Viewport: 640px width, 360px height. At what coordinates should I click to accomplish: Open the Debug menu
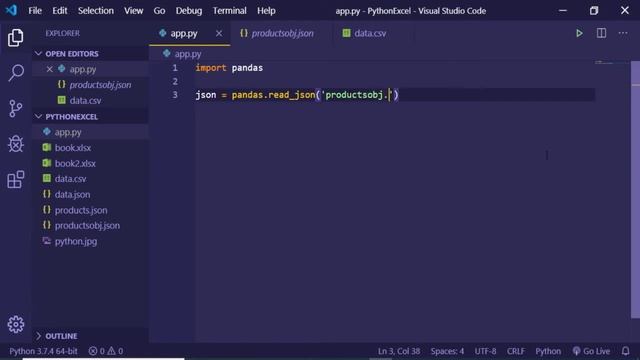189,11
